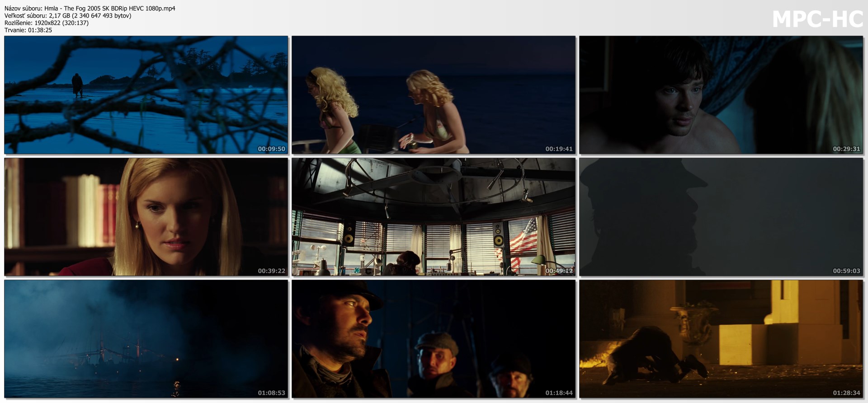The width and height of the screenshot is (868, 403).
Task: Click the file size text '2,17 GB'
Action: pos(59,15)
